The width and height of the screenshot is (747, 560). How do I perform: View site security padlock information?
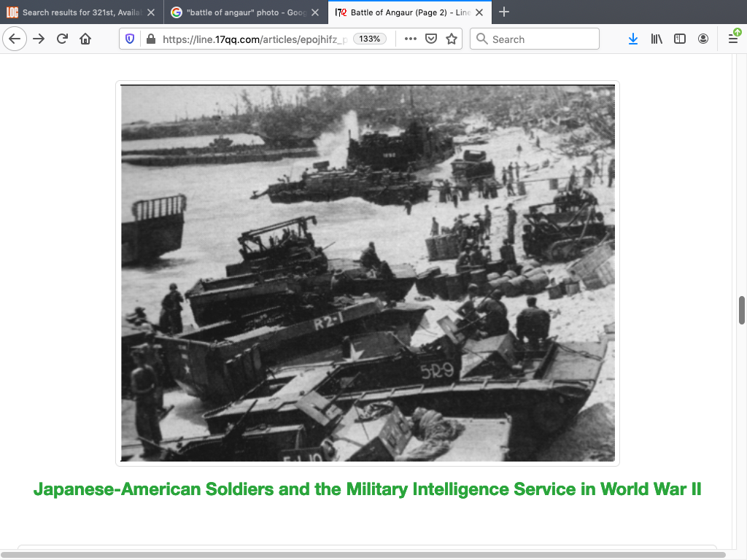pos(150,39)
